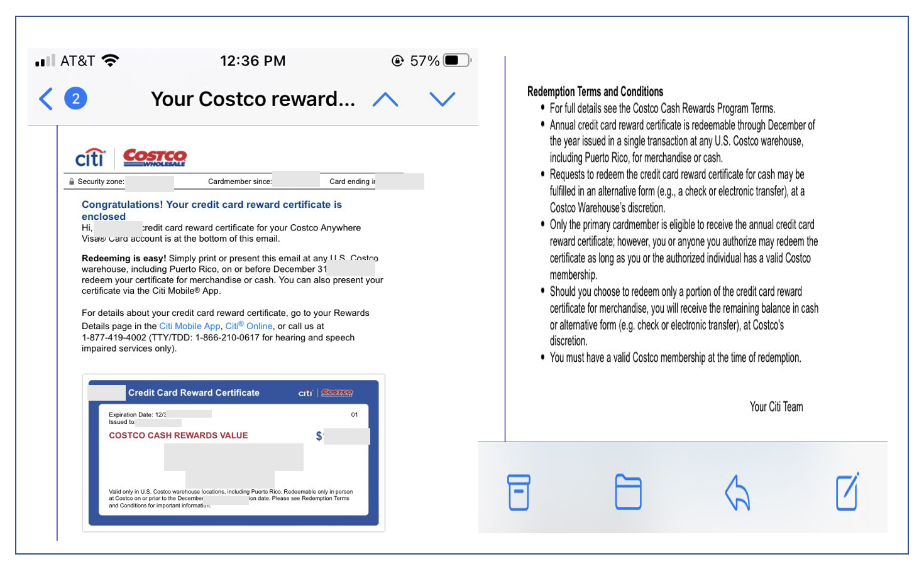Reply using the curved arrow icon
The image size is (924, 569).
point(738,492)
